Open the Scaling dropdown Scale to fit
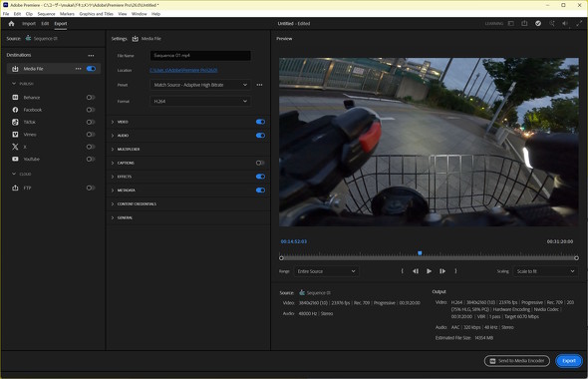Screen dimensions: 588x379 [545, 271]
